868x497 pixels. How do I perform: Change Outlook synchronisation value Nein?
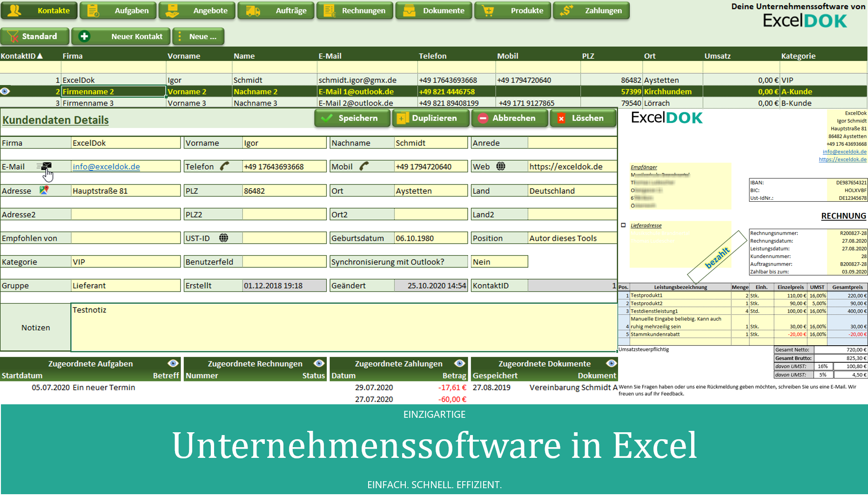(499, 262)
